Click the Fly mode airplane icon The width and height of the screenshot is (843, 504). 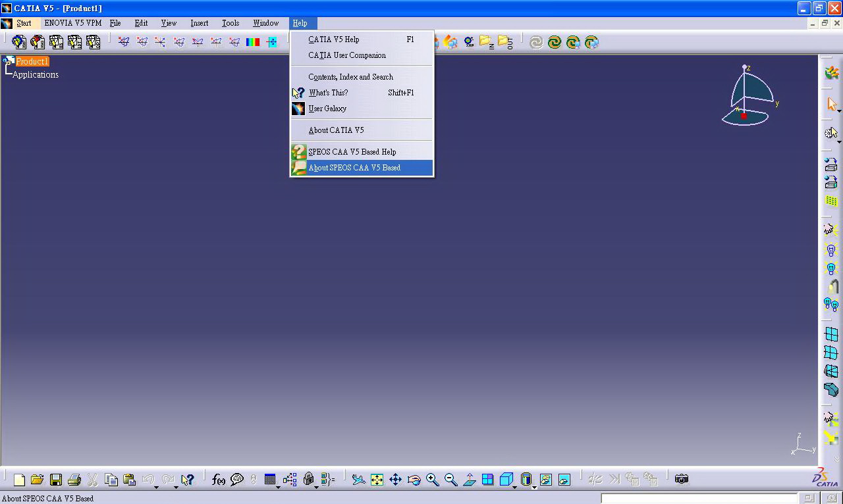coord(358,480)
